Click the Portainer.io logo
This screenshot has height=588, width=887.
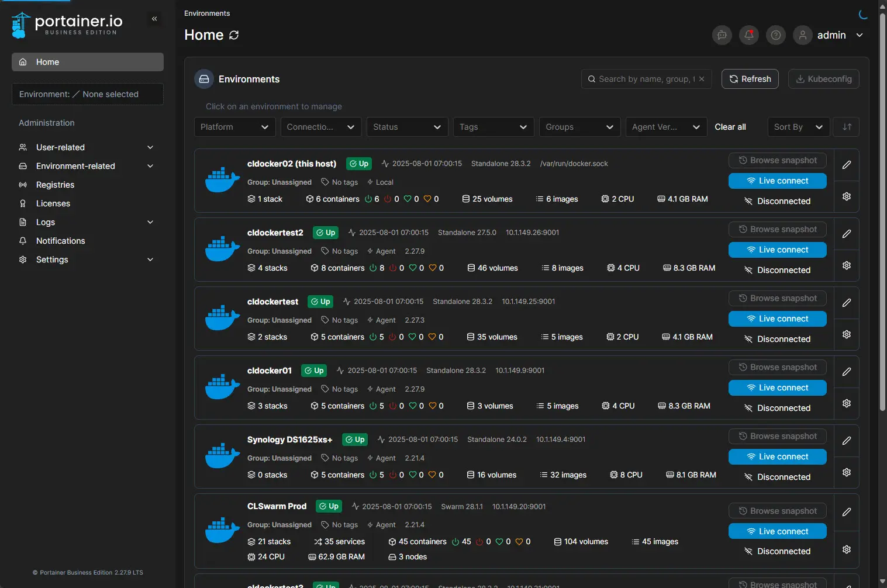point(67,25)
